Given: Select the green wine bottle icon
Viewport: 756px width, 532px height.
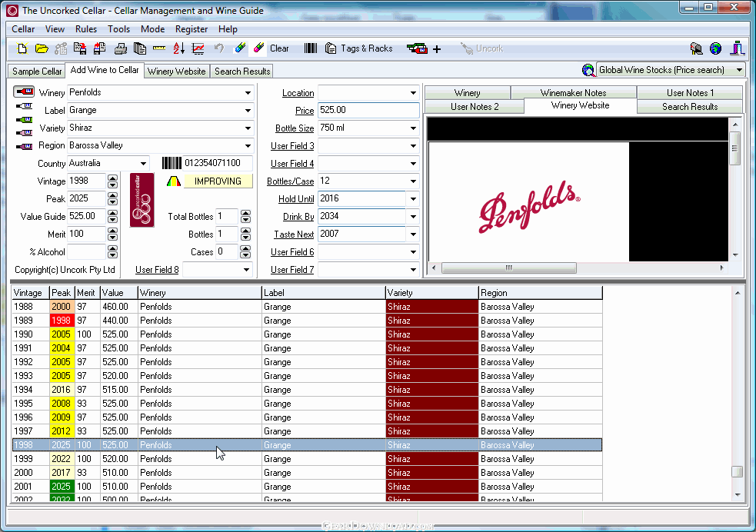Looking at the screenshot, I should pos(24,119).
